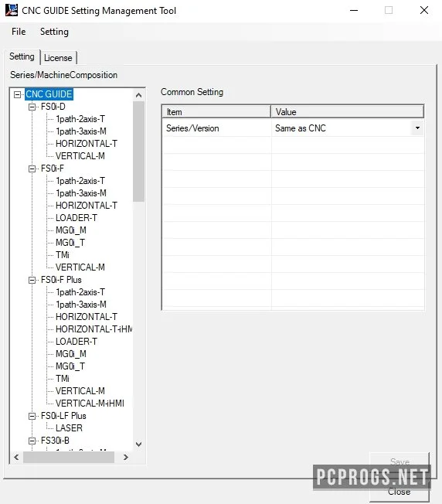
Task: Select 1path-3axis-M under FS0i-F Plus
Action: click(81, 305)
